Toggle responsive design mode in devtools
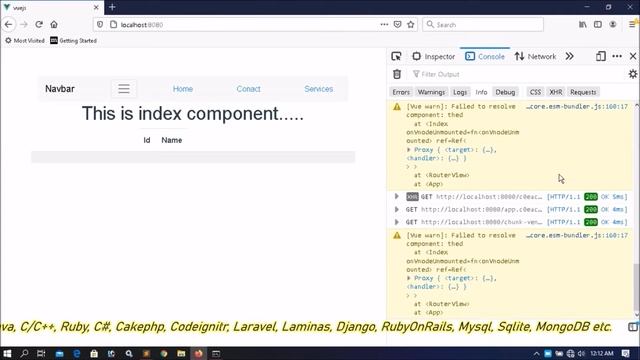Screen dimensions: 640x360 (600, 56)
